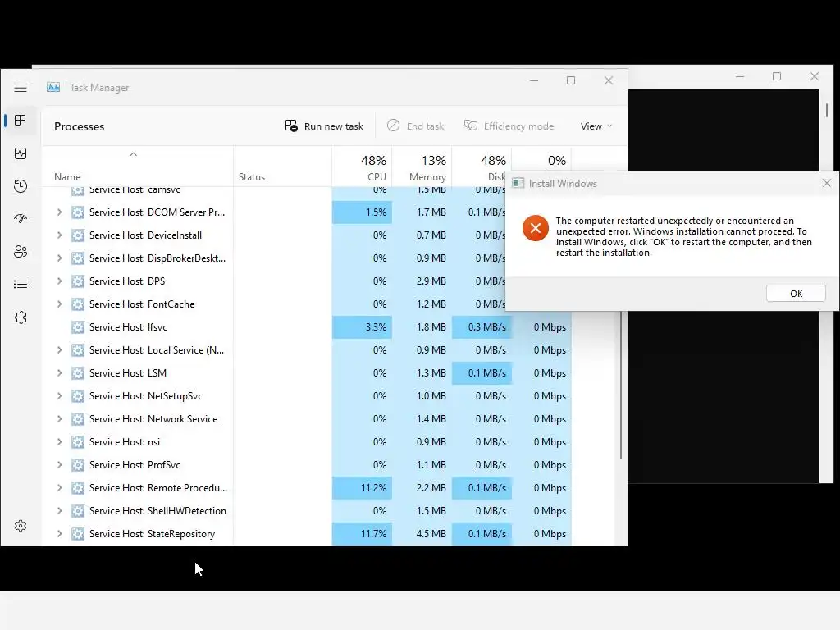This screenshot has height=630, width=840.
Task: Click 4.5 MB memory value of StateRepository
Action: point(431,533)
